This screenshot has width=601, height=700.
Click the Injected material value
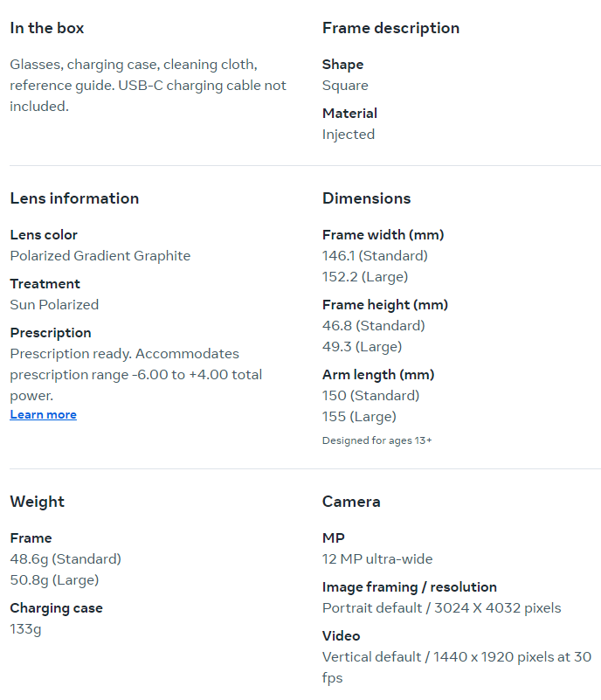point(349,135)
